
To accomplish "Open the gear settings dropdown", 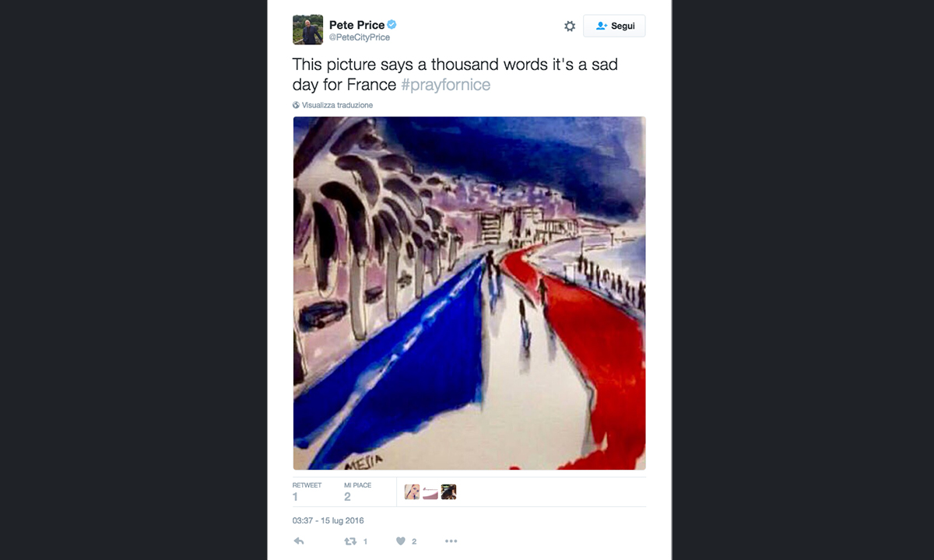I will (x=570, y=26).
